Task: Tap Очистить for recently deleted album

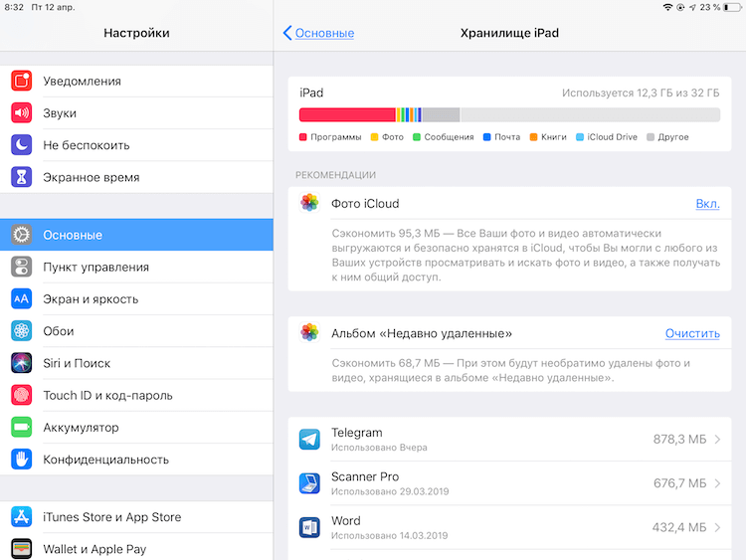Action: pos(692,333)
